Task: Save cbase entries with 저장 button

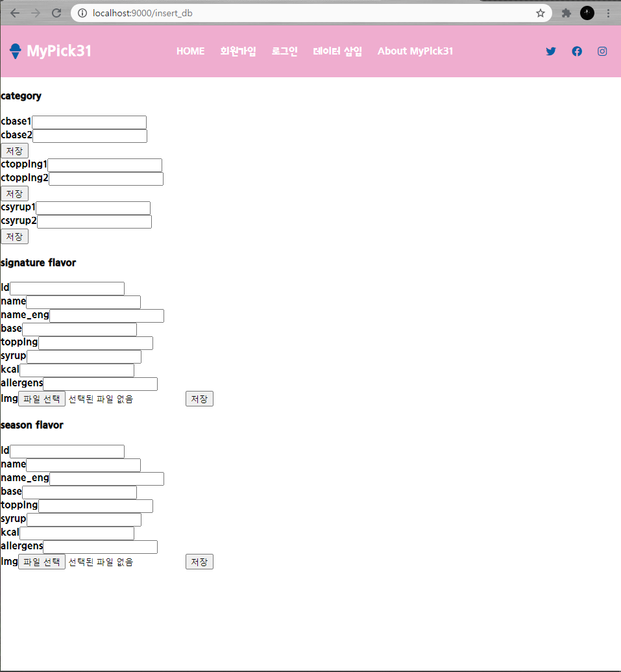Action: pos(14,151)
